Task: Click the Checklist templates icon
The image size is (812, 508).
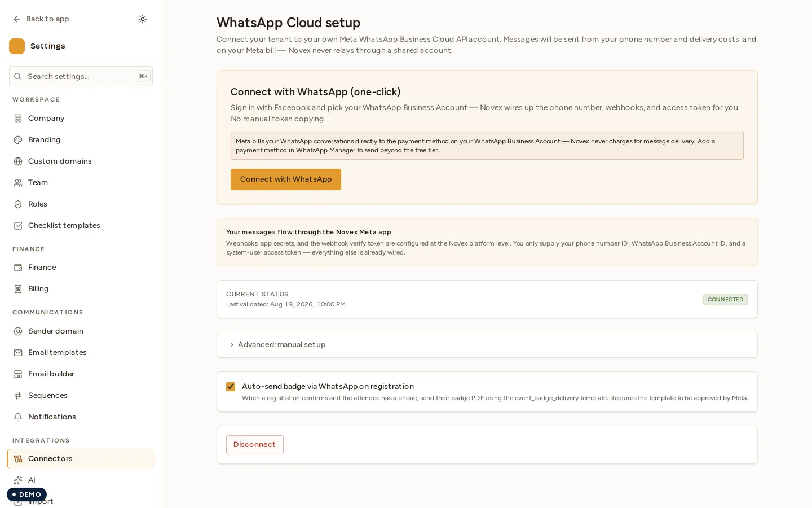Action: [18, 226]
